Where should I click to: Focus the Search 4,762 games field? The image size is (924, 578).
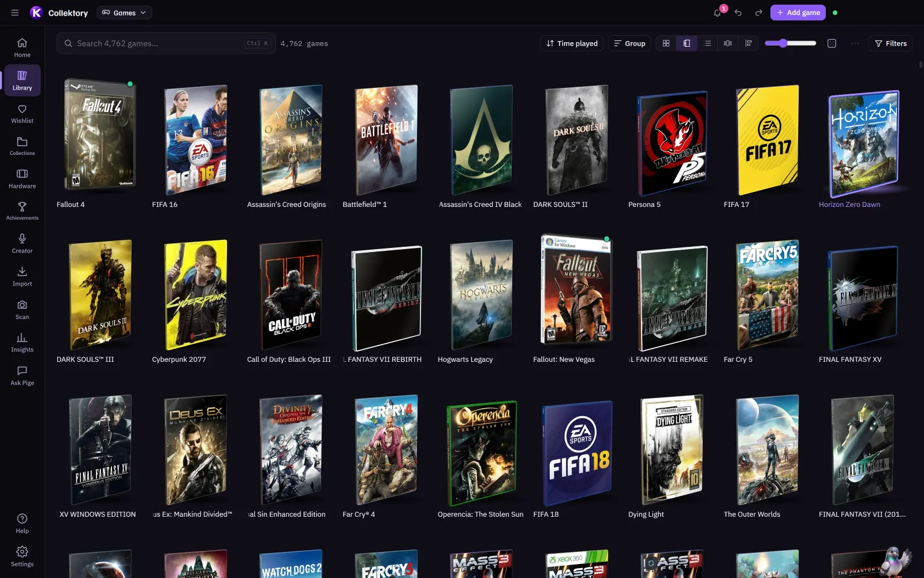pyautogui.click(x=166, y=43)
